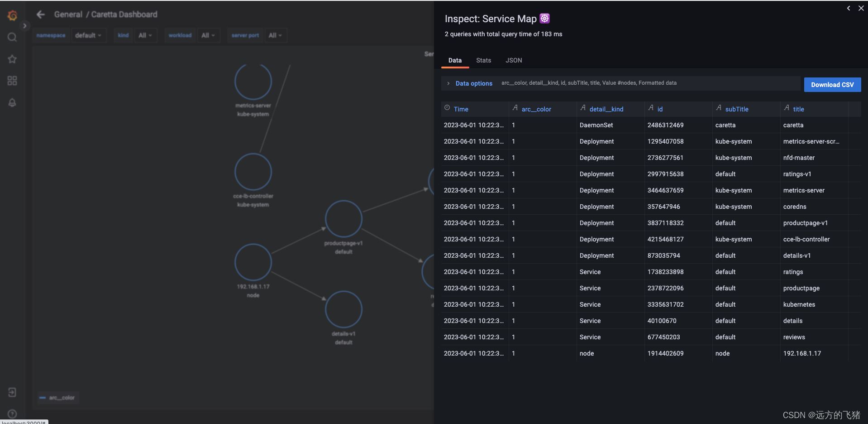Expand sidebar with chevron toggle
This screenshot has width=868, height=424.
[25, 26]
